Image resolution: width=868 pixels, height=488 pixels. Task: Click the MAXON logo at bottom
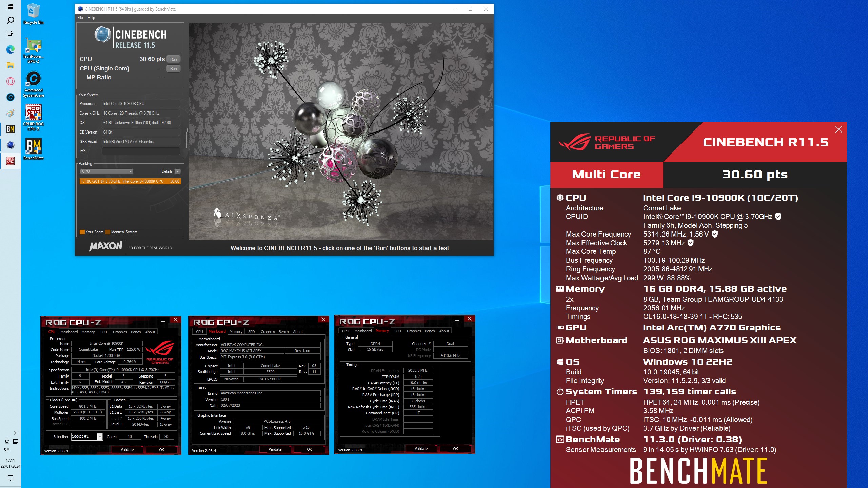tap(105, 246)
